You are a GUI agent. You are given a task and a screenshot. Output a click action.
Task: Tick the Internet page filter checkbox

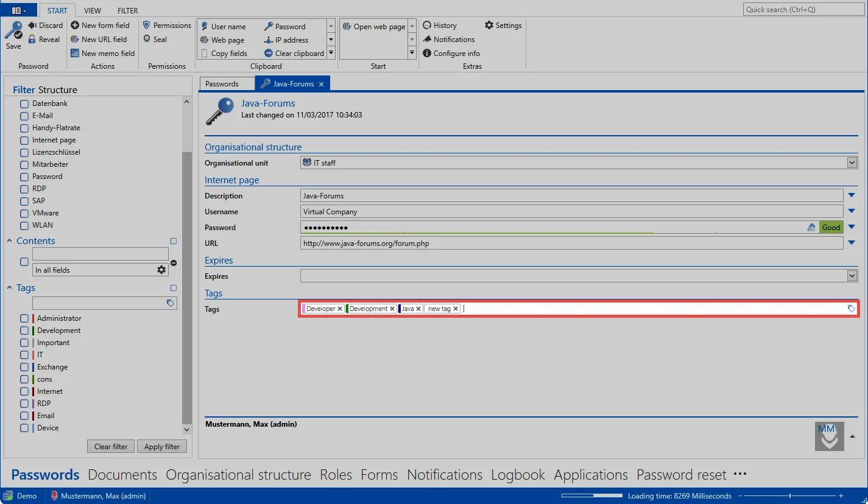(24, 141)
